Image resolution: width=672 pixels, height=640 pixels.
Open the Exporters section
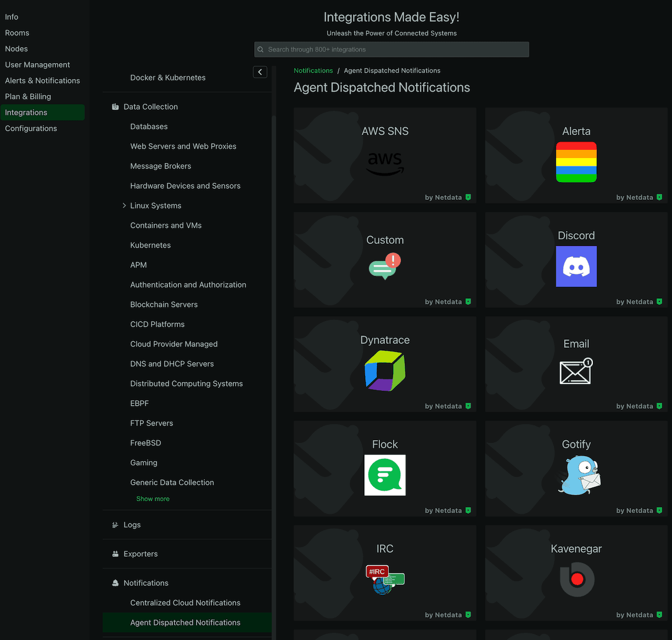click(141, 554)
